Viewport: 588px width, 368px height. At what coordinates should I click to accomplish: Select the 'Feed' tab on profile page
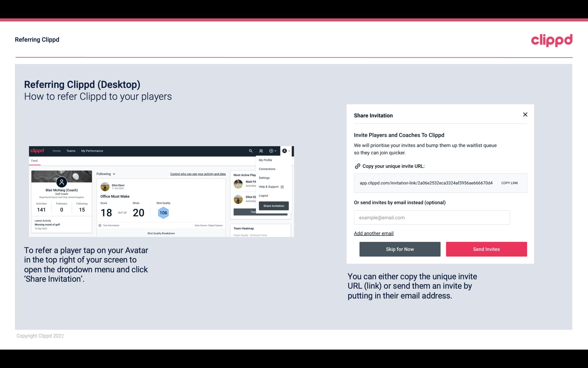pos(34,161)
